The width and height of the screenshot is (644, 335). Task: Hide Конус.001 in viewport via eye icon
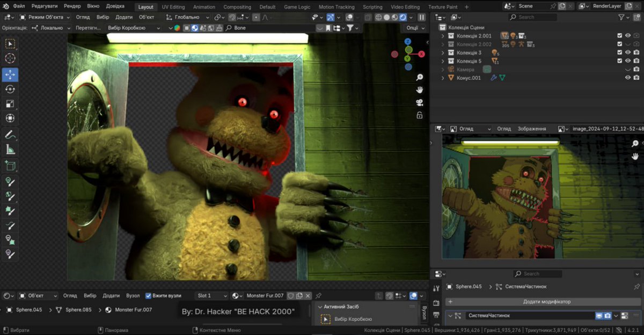628,78
